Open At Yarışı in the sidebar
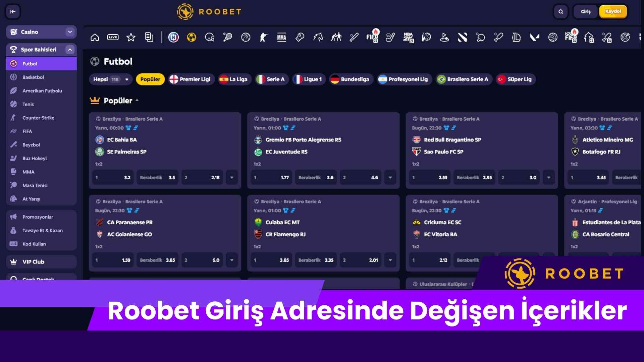The width and height of the screenshot is (644, 362). click(x=41, y=199)
